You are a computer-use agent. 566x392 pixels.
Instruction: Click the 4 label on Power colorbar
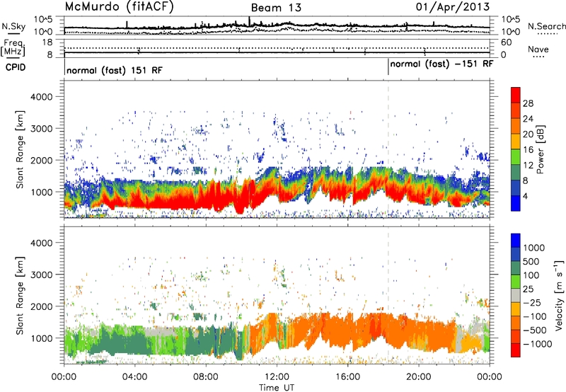525,196
